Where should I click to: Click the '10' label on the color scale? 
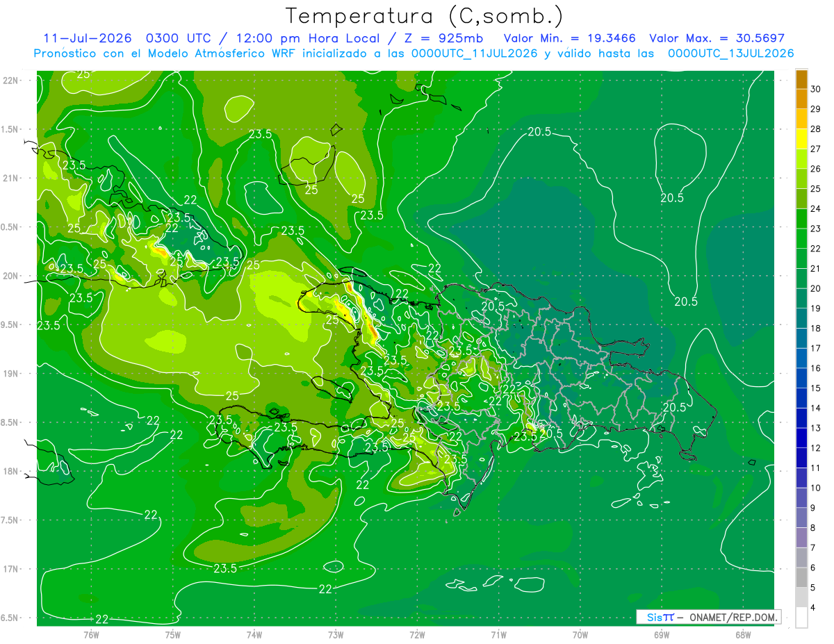click(815, 488)
